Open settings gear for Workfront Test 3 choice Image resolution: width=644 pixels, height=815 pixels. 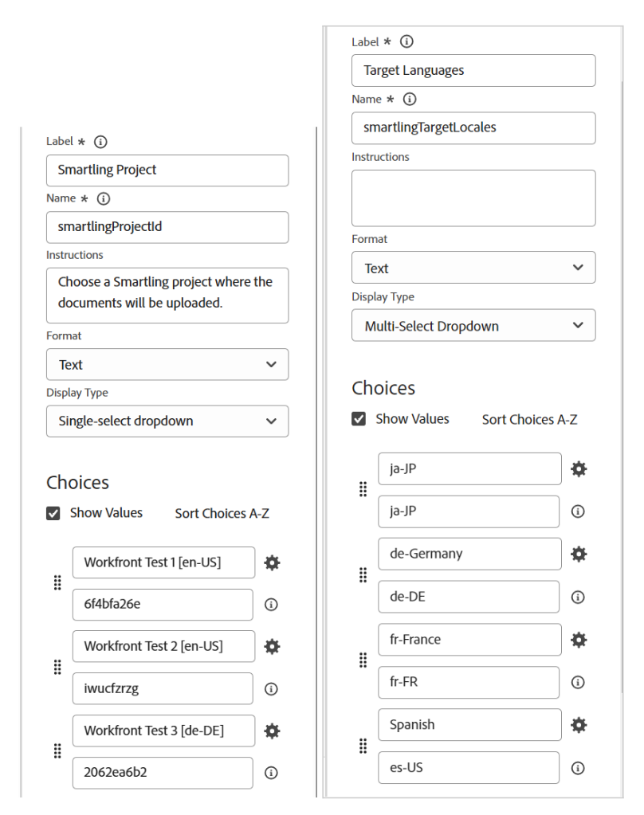[272, 731]
